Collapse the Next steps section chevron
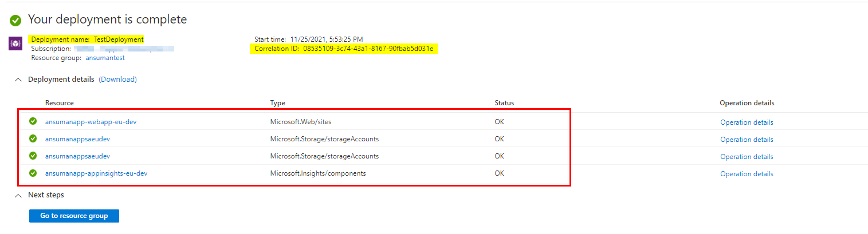 pos(17,195)
